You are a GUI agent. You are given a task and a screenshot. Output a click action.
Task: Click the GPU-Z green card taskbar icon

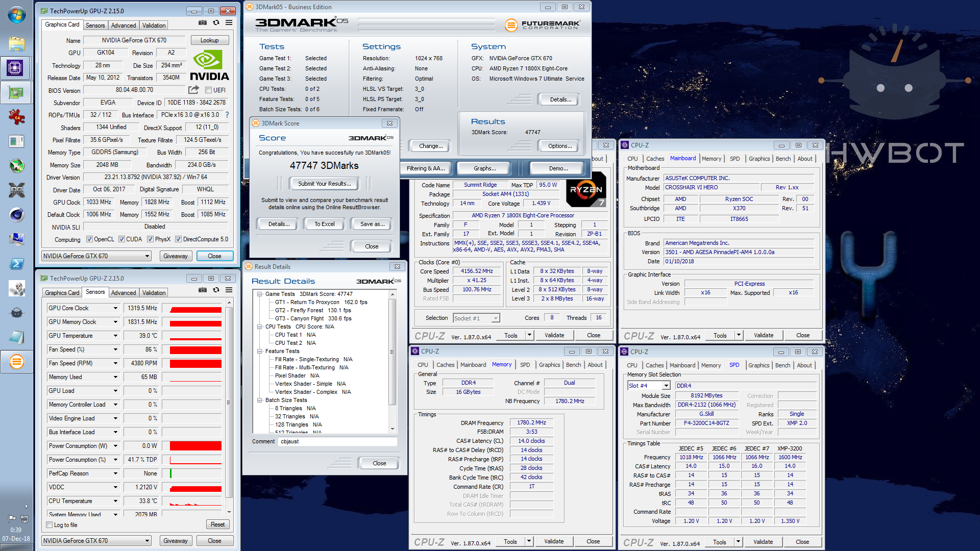16,92
